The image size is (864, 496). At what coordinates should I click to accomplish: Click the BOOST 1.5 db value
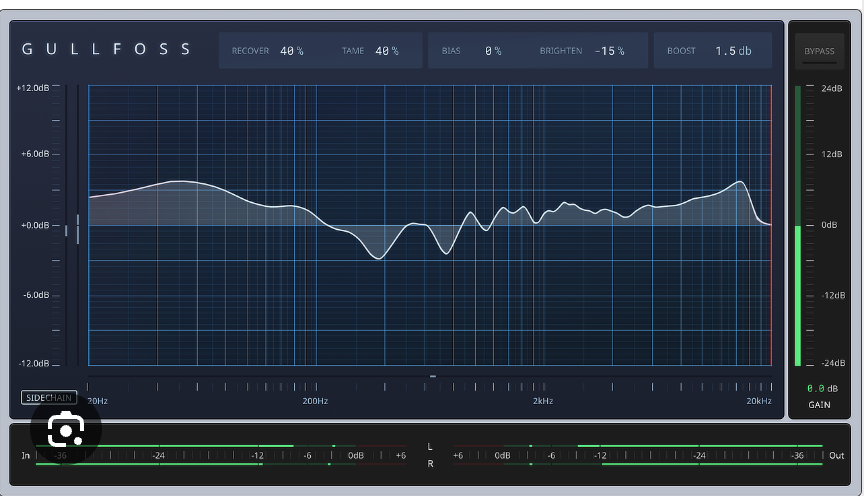[x=733, y=51]
